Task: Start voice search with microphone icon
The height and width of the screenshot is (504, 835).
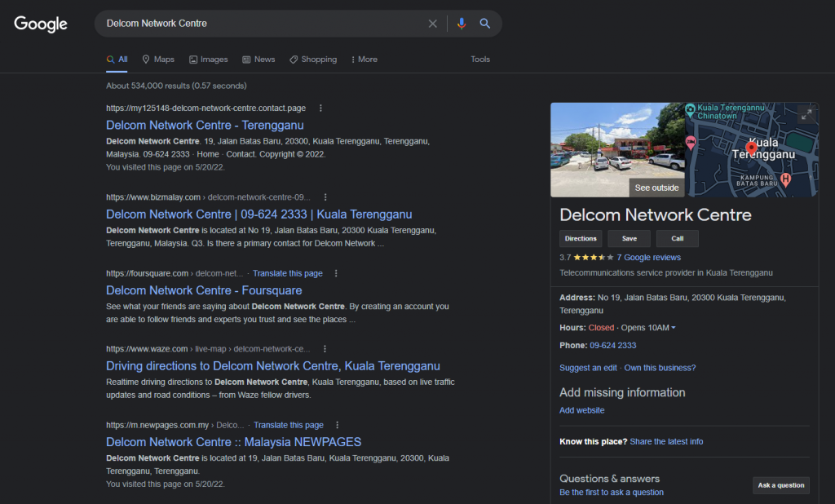Action: (x=462, y=24)
